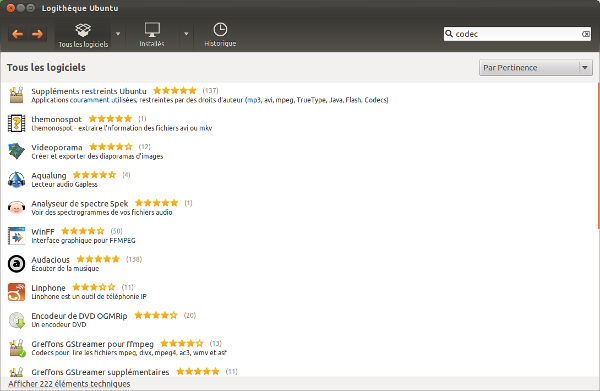Image resolution: width=600 pixels, height=391 pixels.
Task: Go forward with the right arrow button
Action: pyautogui.click(x=37, y=34)
